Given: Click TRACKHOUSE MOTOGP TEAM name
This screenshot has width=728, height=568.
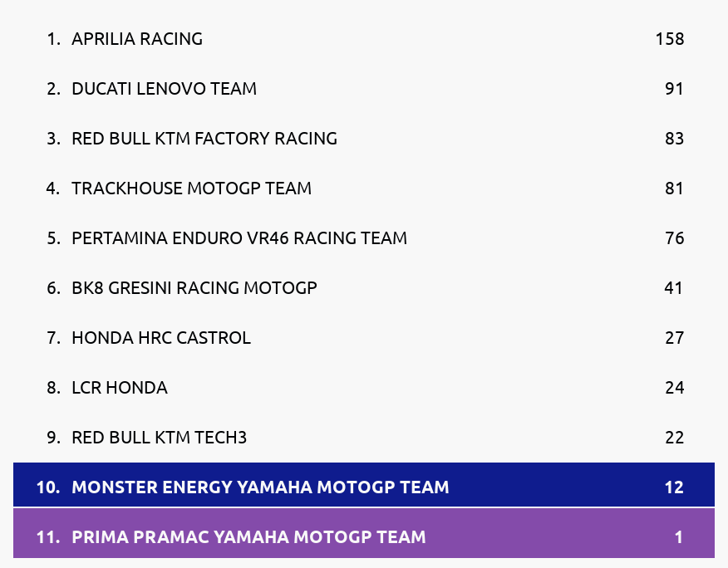Looking at the screenshot, I should [191, 189].
